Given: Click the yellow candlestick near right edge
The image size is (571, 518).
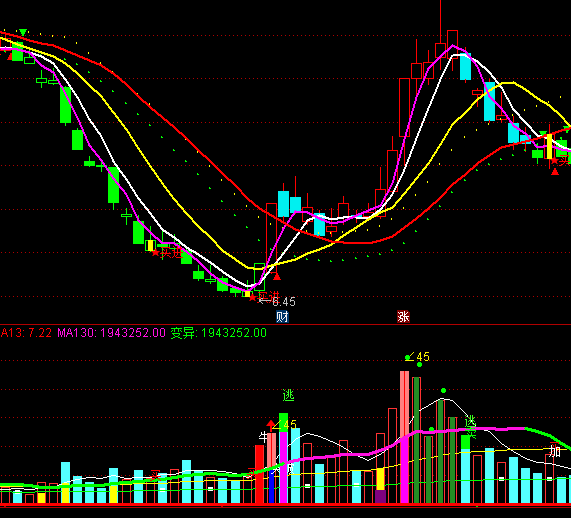Looking at the screenshot, I should click(550, 146).
